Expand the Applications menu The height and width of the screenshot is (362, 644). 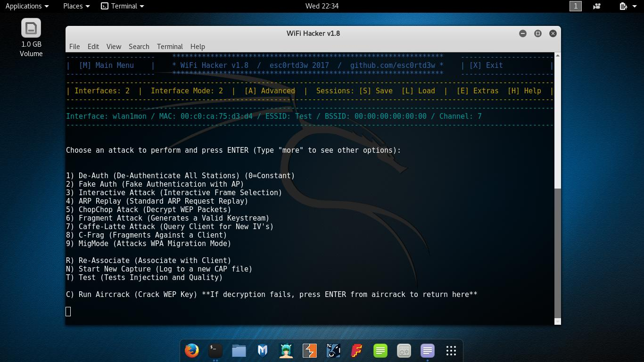27,6
